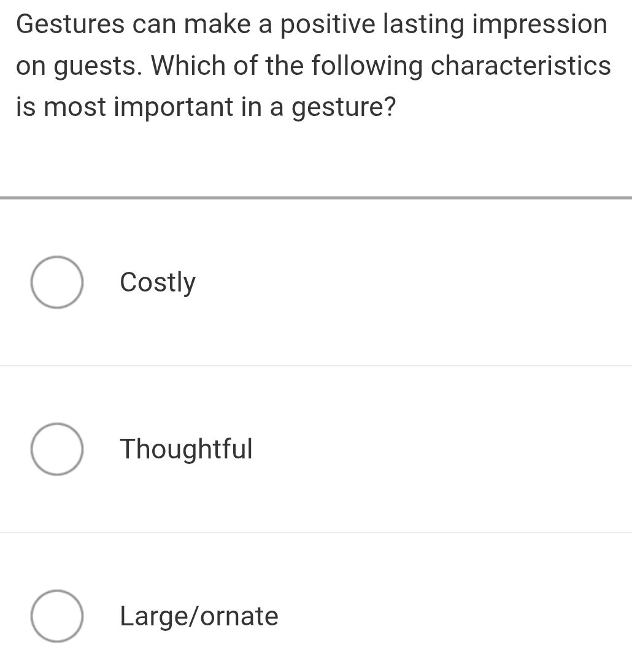Click the "Large/ornate" answer label
The image size is (632, 672).
(199, 616)
